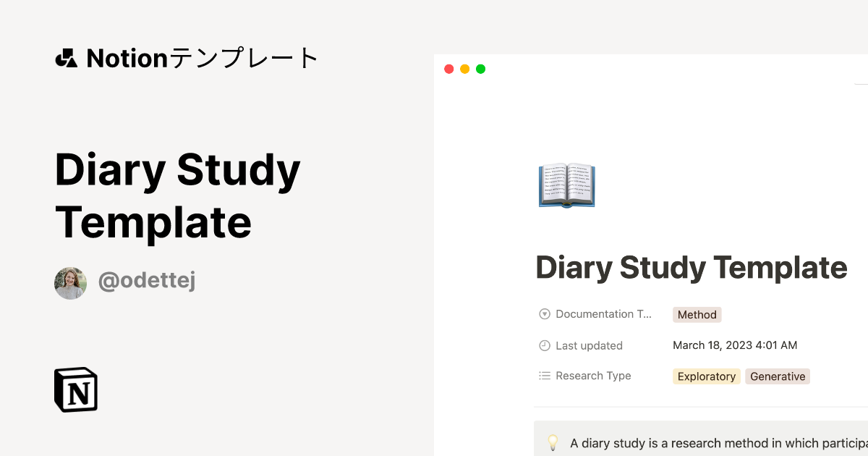868x456 pixels.
Task: Open the open-book page icon
Action: click(567, 186)
